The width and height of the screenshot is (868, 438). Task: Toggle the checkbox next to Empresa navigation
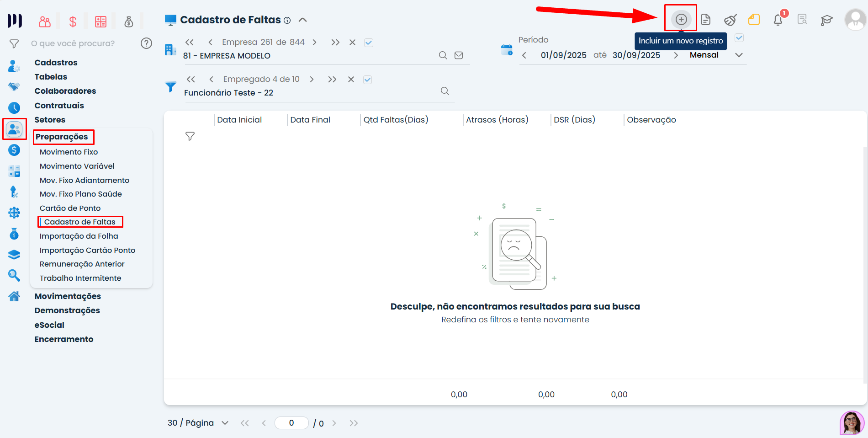pyautogui.click(x=369, y=43)
